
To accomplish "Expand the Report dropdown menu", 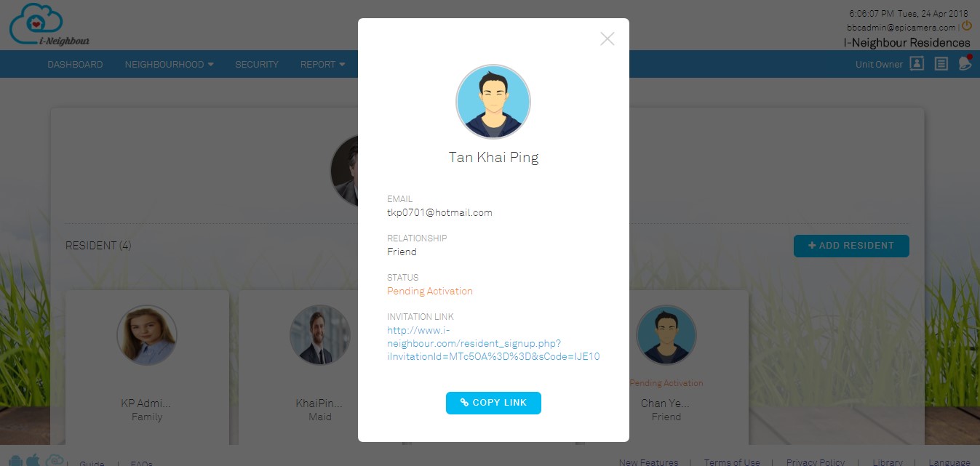I will tap(323, 64).
